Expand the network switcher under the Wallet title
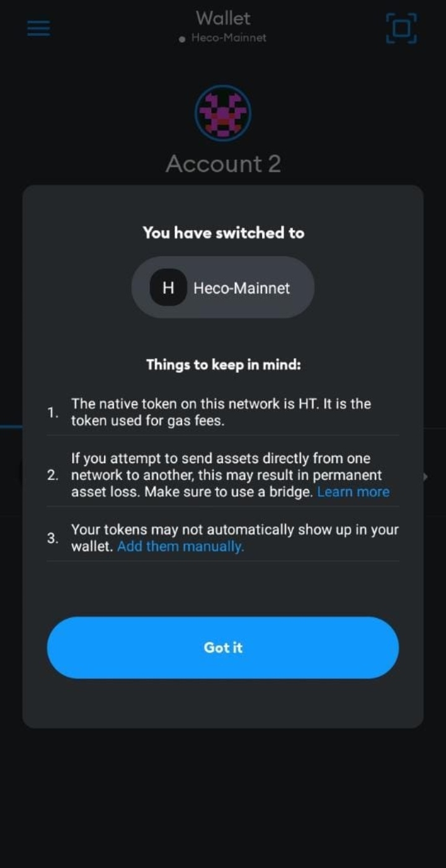The image size is (446, 868). click(x=223, y=37)
